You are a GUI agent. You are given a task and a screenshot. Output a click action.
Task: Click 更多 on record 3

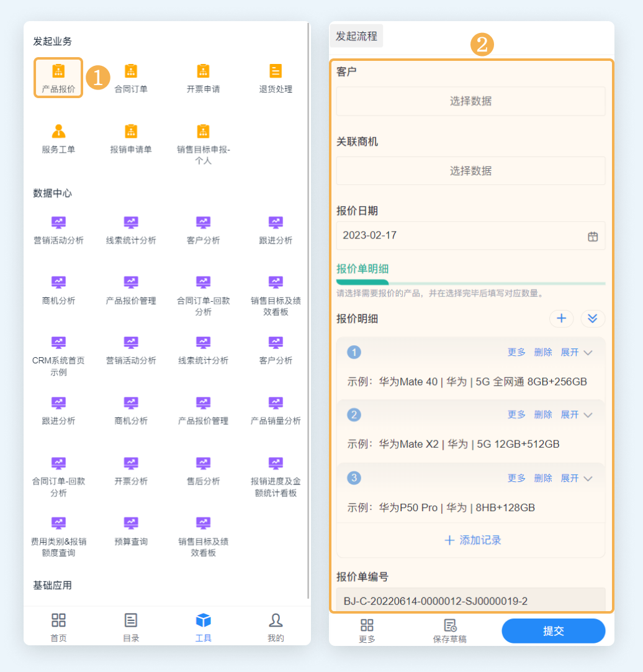coord(516,478)
